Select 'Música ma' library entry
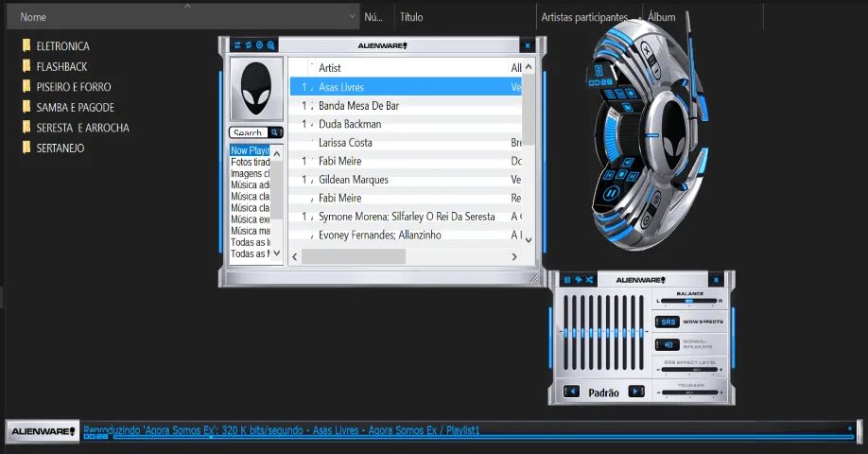 pyautogui.click(x=250, y=231)
